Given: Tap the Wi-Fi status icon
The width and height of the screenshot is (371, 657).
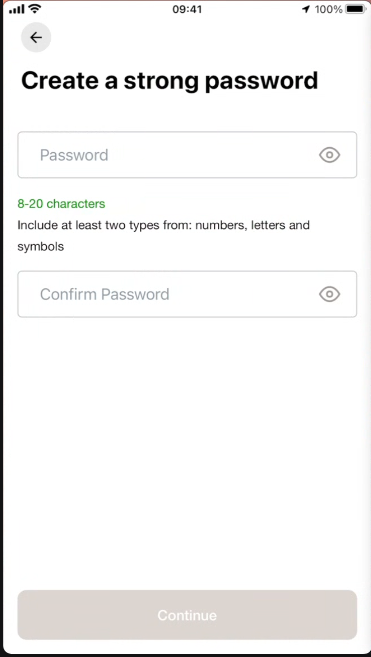Looking at the screenshot, I should (x=35, y=9).
